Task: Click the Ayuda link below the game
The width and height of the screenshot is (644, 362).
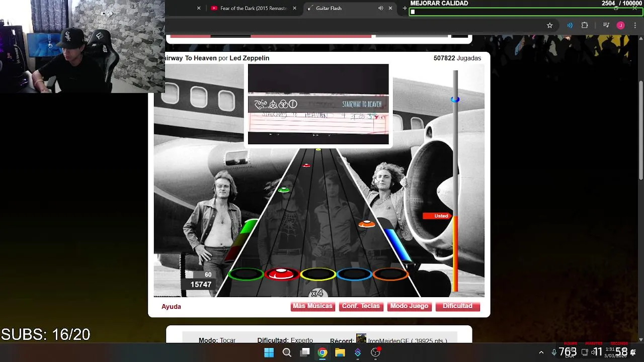Action: 171,307
